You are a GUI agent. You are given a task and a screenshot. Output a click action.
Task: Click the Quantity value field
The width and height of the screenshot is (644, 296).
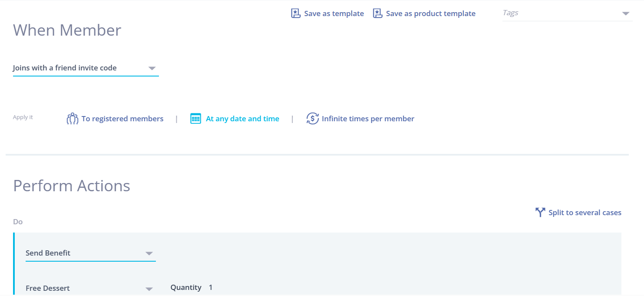pos(211,287)
